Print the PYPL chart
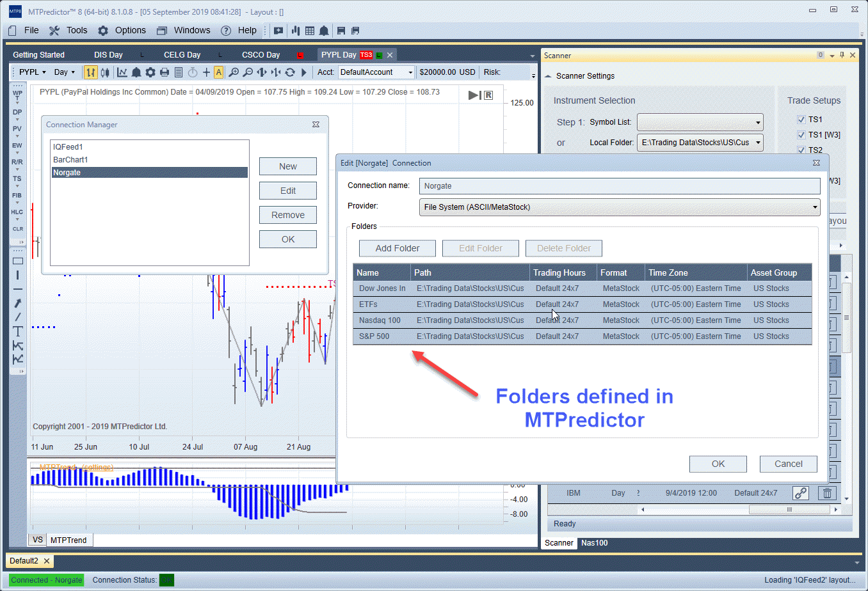868x591 pixels. coord(165,72)
